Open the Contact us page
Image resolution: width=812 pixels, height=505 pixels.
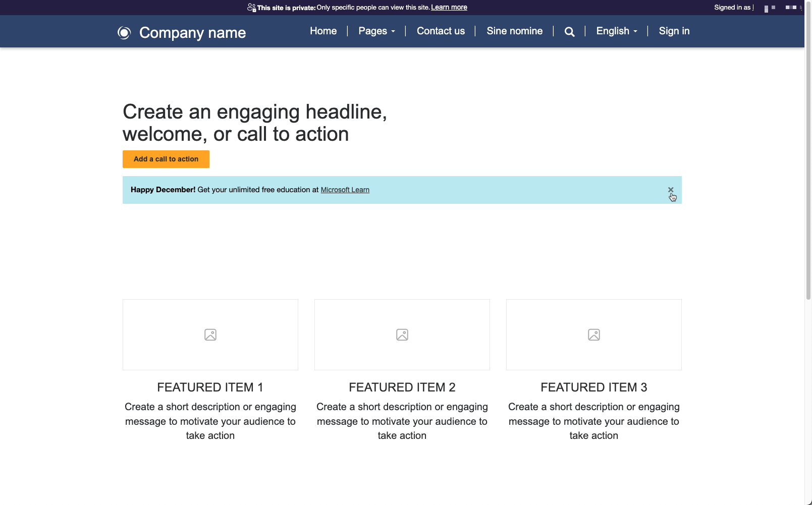tap(441, 31)
